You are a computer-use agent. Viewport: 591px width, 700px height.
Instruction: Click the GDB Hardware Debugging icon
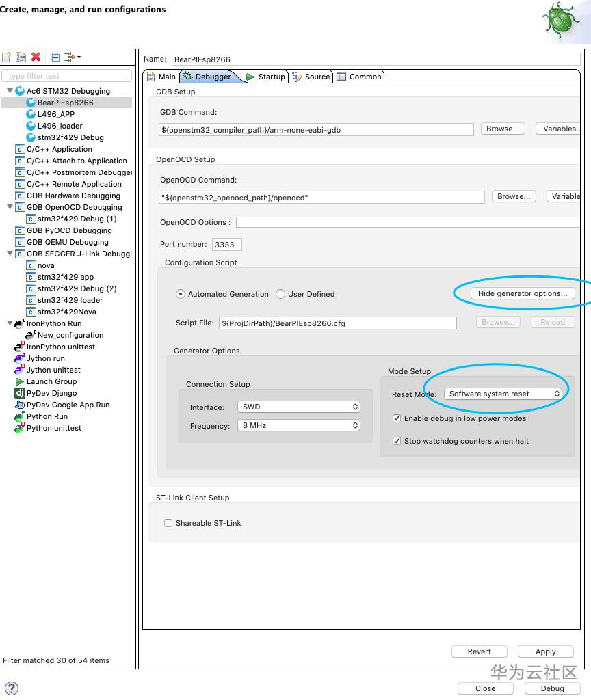[x=20, y=196]
